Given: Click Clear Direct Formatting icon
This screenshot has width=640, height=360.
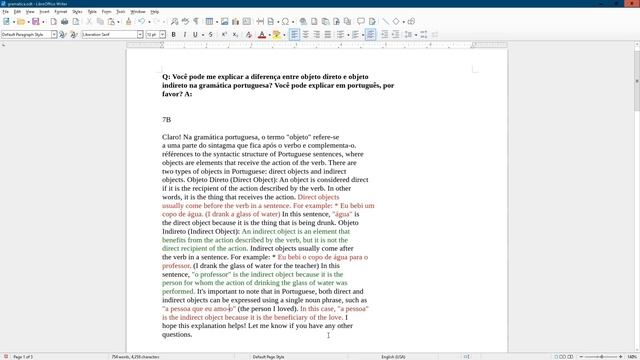Looking at the screenshot, I should tap(249, 35).
